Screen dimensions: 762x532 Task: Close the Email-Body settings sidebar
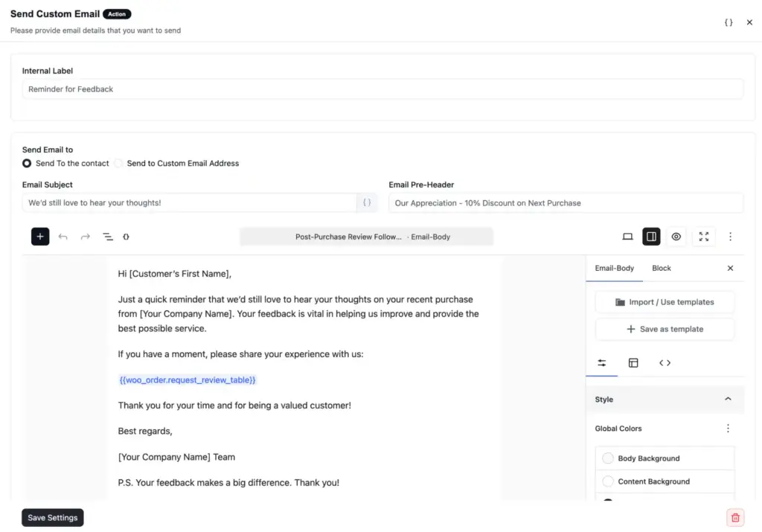(x=730, y=268)
